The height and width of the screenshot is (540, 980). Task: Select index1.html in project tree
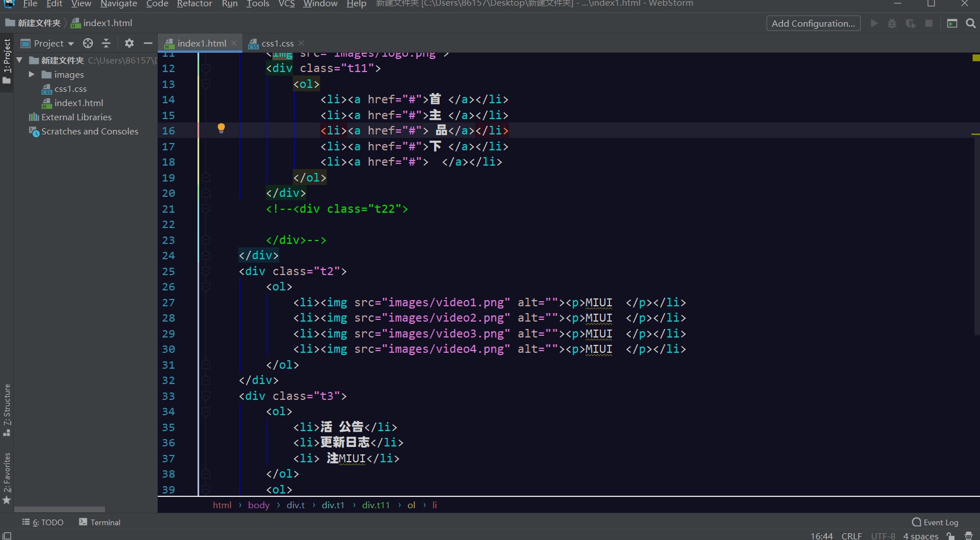pyautogui.click(x=78, y=103)
